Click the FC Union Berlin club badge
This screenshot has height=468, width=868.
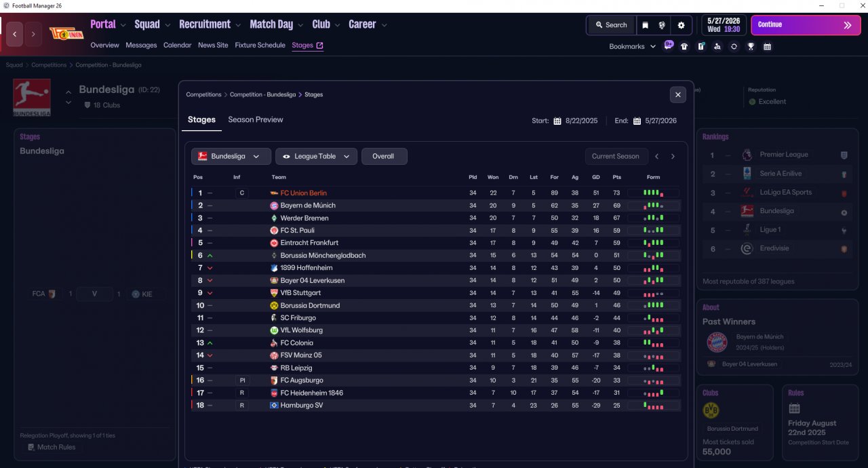(x=66, y=34)
